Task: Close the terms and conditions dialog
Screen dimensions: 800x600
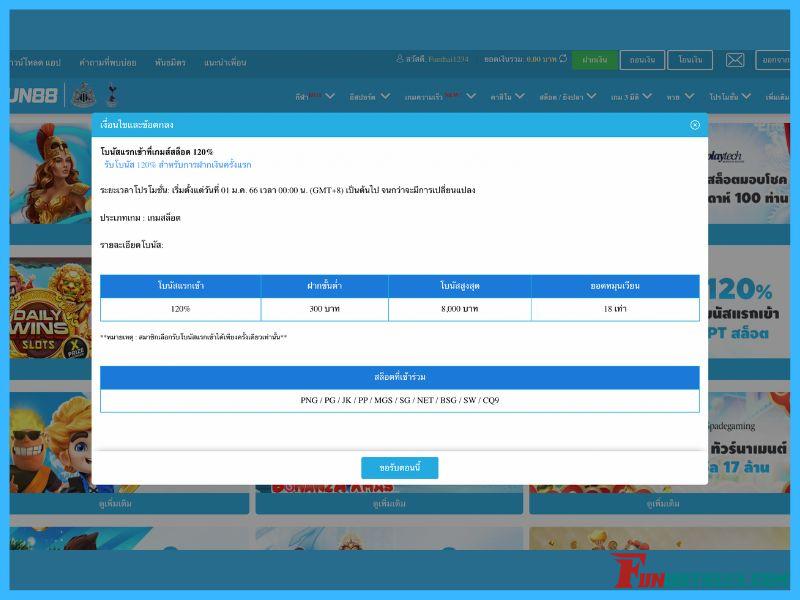Action: [x=694, y=125]
